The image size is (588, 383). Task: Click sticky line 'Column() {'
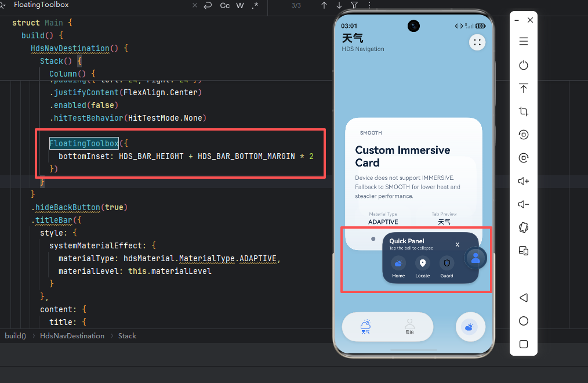[x=72, y=74]
